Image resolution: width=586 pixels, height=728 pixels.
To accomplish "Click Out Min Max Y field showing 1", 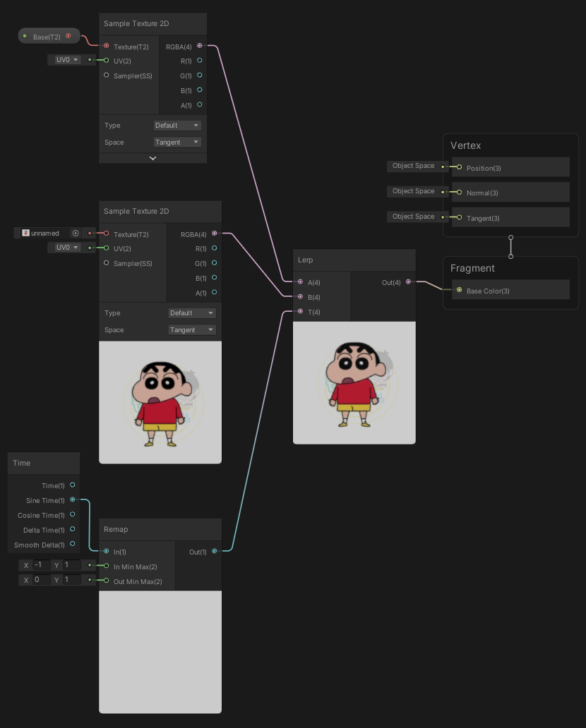I will point(72,580).
